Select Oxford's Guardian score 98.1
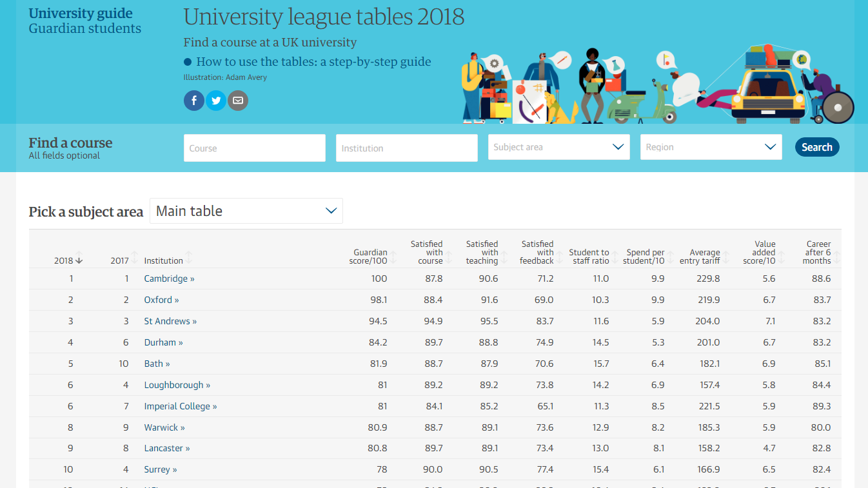This screenshot has width=868, height=488. pyautogui.click(x=379, y=300)
